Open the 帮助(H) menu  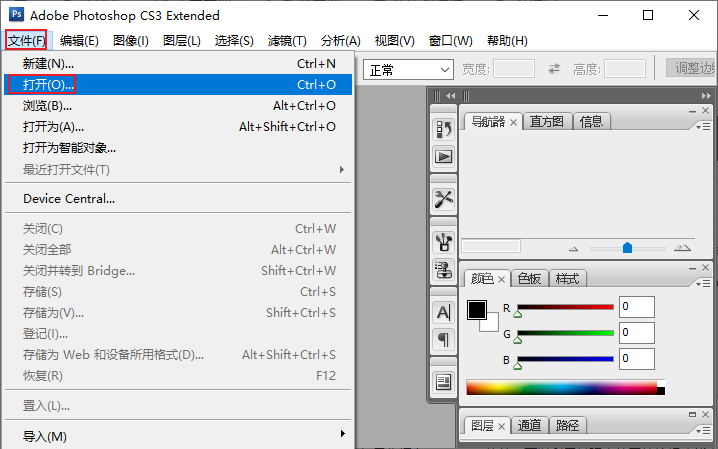click(x=507, y=41)
